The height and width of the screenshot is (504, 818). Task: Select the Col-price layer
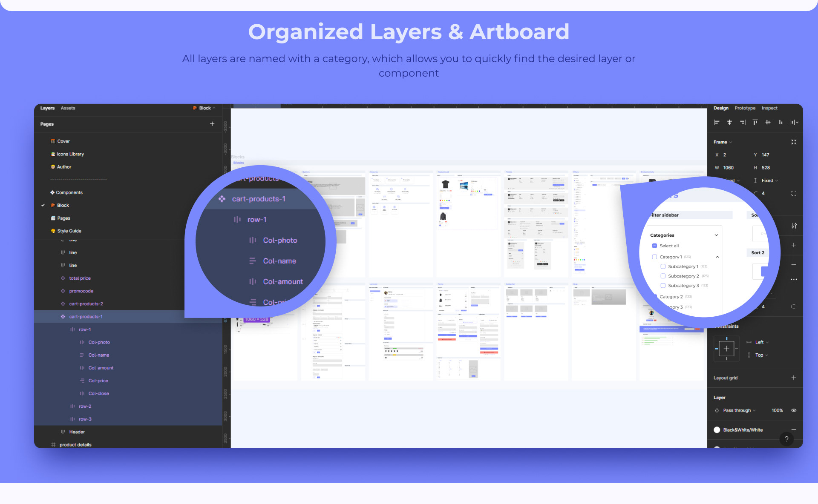coord(98,381)
